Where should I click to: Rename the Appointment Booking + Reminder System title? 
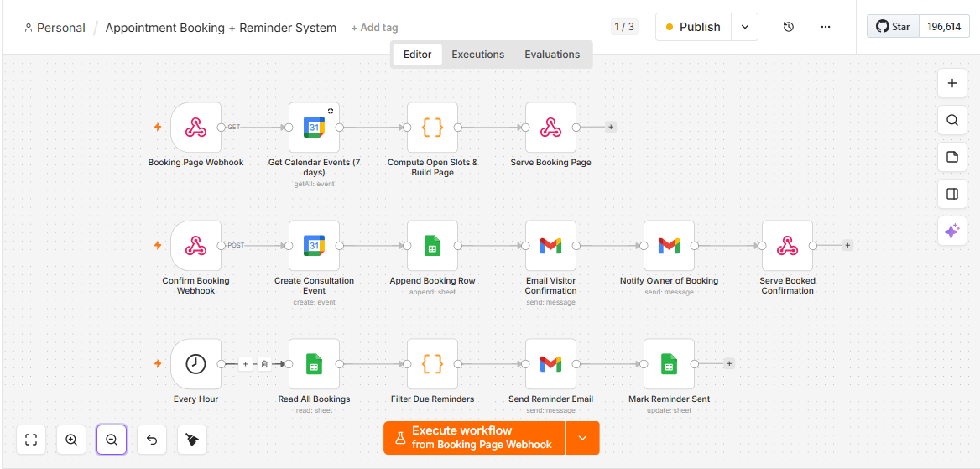[x=221, y=28]
